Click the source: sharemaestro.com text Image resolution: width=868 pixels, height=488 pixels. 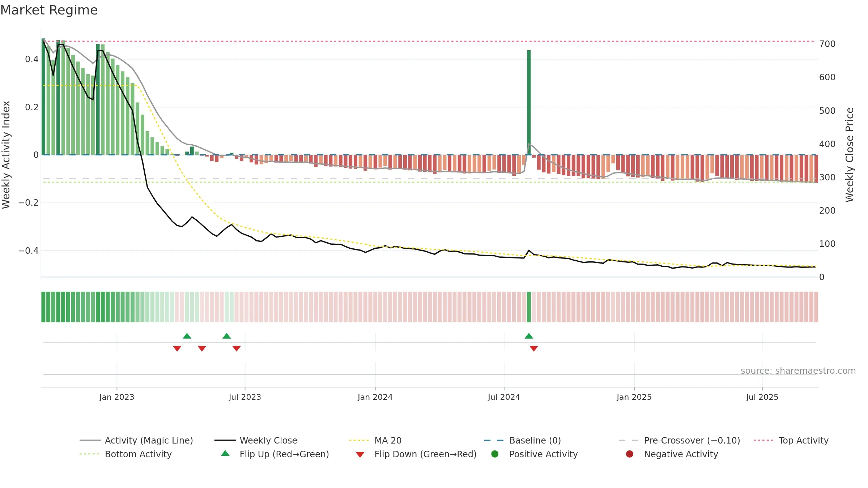pos(798,371)
